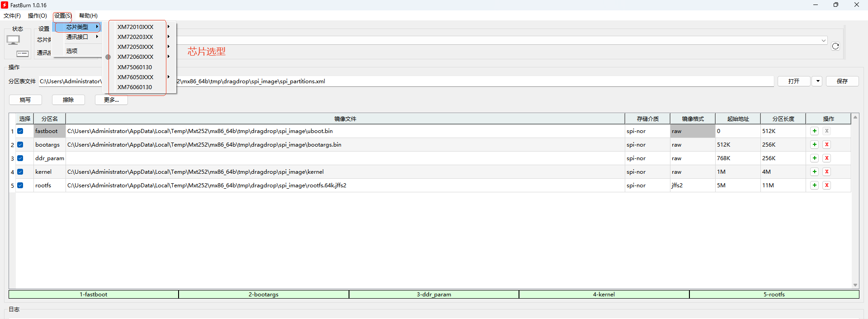Click the table scrollbar down arrow
The image size is (868, 319).
[x=855, y=285]
